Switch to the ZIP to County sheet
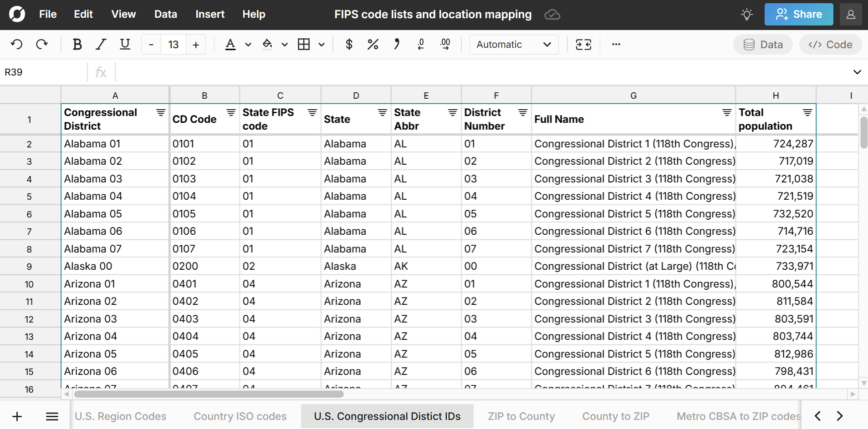The height and width of the screenshot is (429, 868). 521,416
